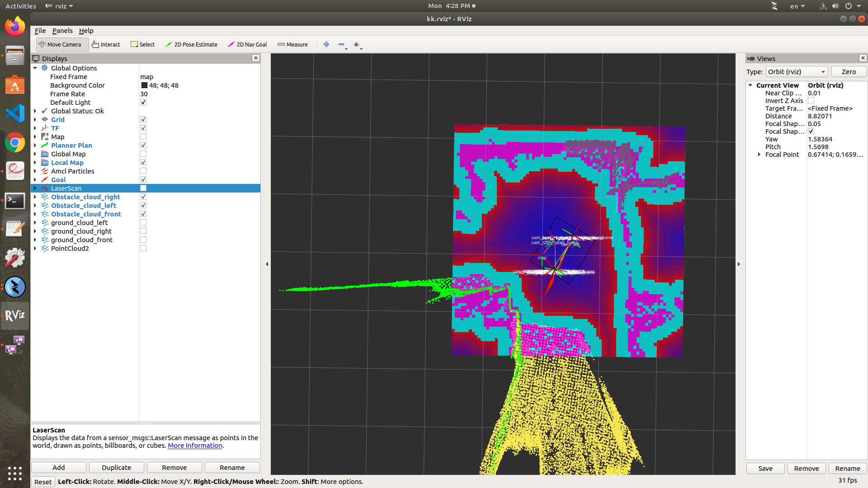Expand the Local Map tree item

(x=35, y=163)
